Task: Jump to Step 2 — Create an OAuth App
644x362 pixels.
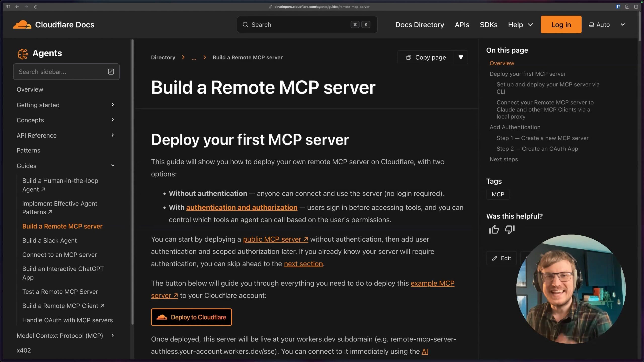Action: [x=537, y=149]
